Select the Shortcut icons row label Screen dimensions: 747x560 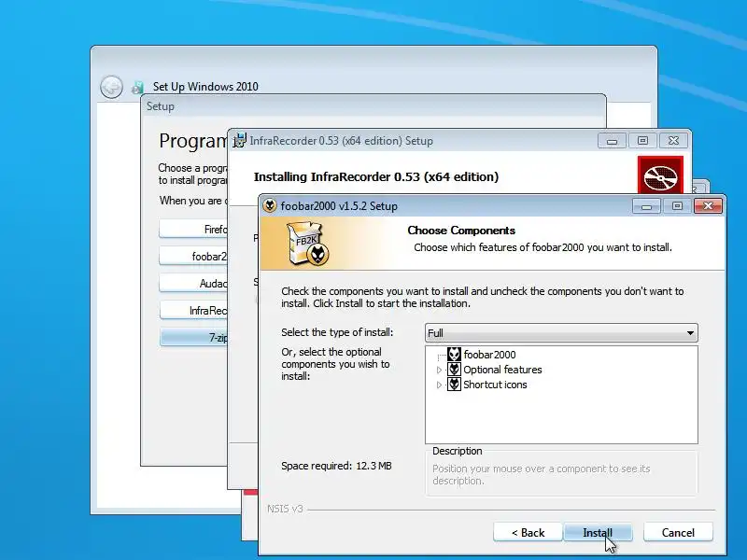[495, 385]
